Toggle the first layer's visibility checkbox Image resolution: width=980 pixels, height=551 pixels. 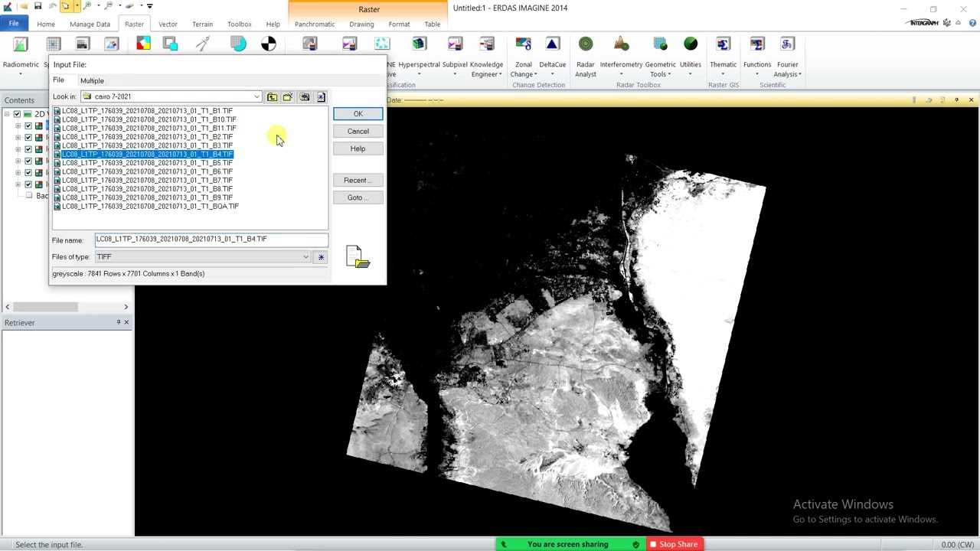pos(28,126)
